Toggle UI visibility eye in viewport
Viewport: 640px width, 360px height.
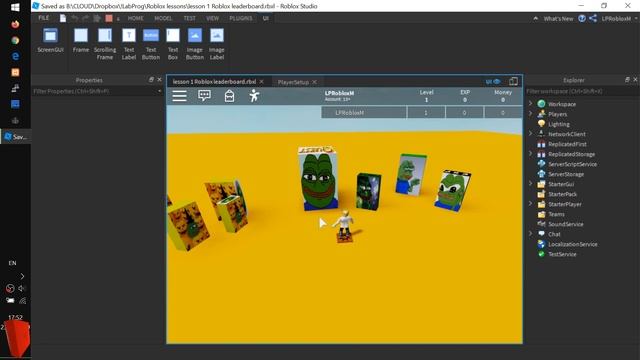(493, 82)
